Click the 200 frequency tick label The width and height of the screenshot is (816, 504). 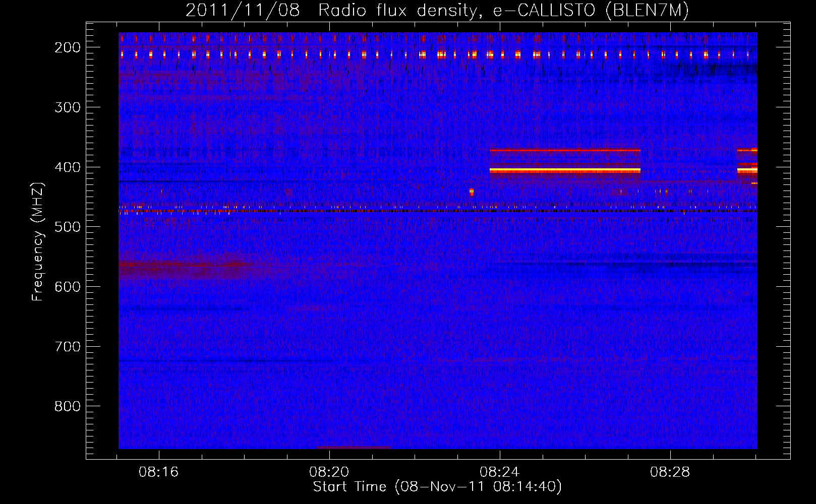[68, 47]
